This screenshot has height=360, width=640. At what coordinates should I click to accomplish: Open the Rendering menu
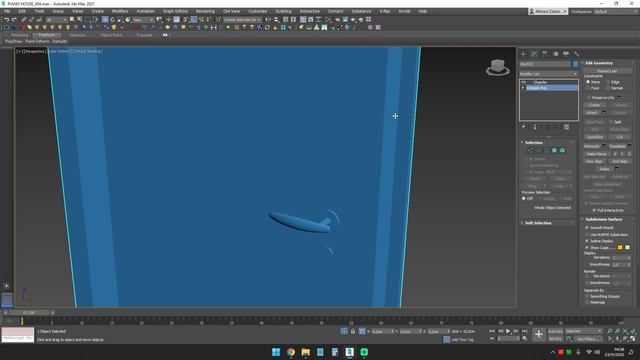click(x=205, y=11)
